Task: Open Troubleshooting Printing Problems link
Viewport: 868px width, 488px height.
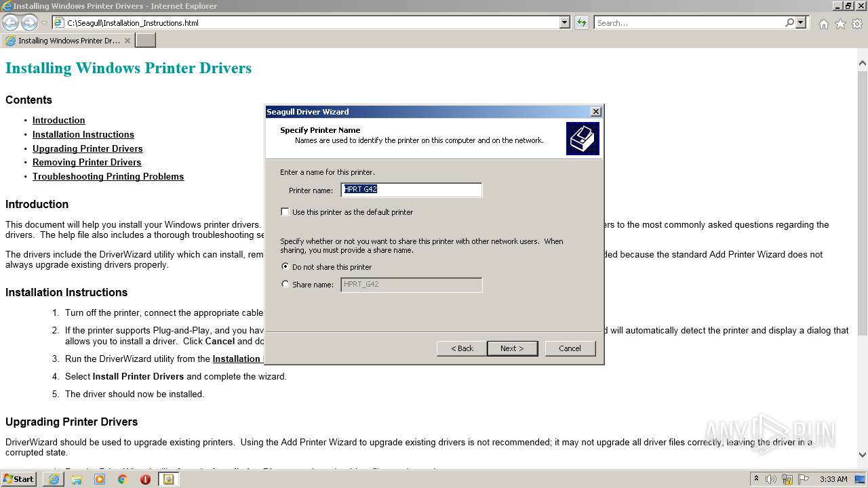Action: (x=108, y=176)
